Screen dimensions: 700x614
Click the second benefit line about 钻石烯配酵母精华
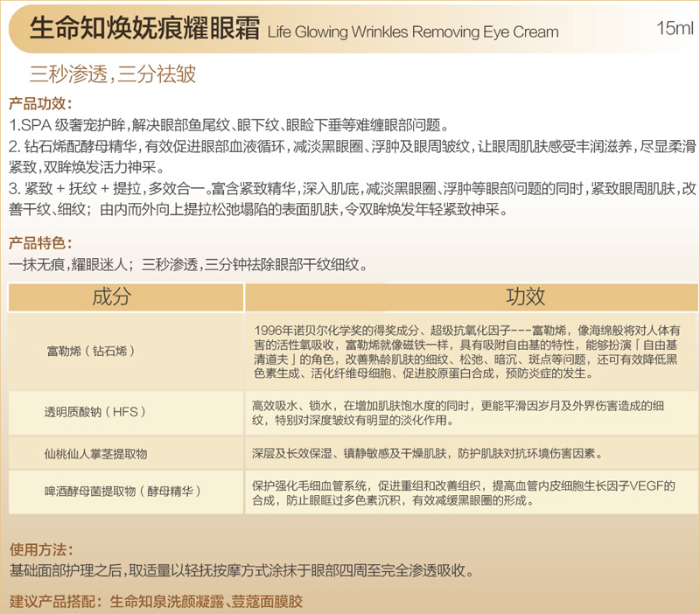point(350,145)
